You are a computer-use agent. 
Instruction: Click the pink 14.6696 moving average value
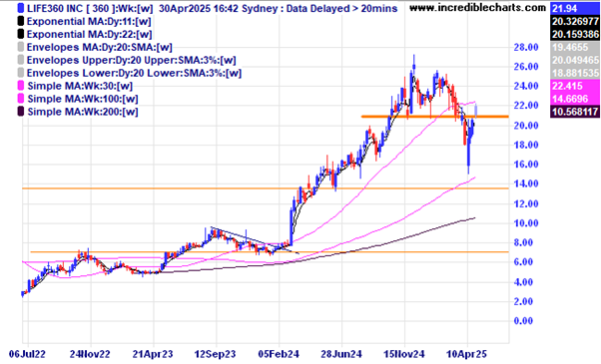click(575, 99)
